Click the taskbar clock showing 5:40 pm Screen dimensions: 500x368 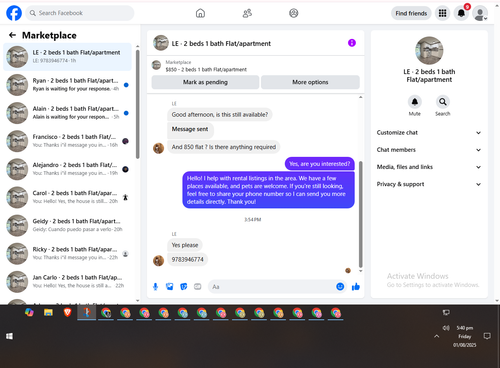coord(465,336)
